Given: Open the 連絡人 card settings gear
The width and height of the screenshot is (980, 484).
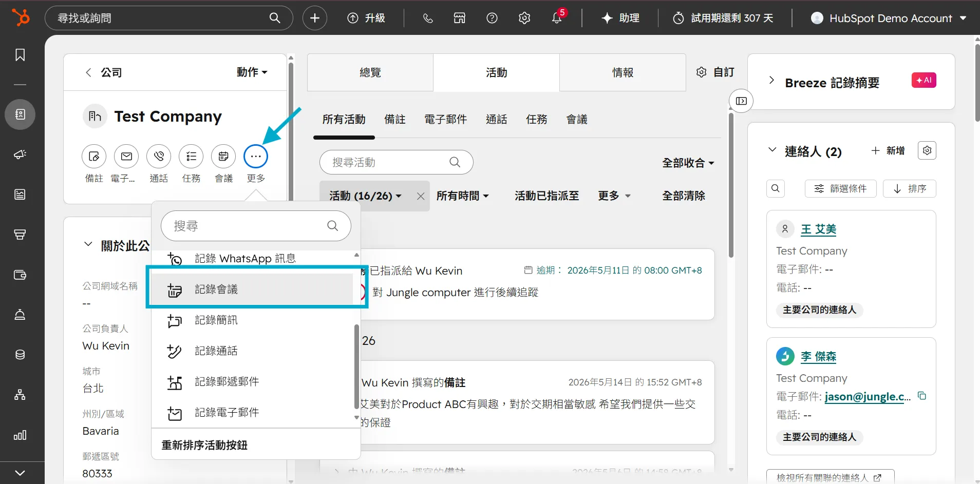Looking at the screenshot, I should [927, 150].
